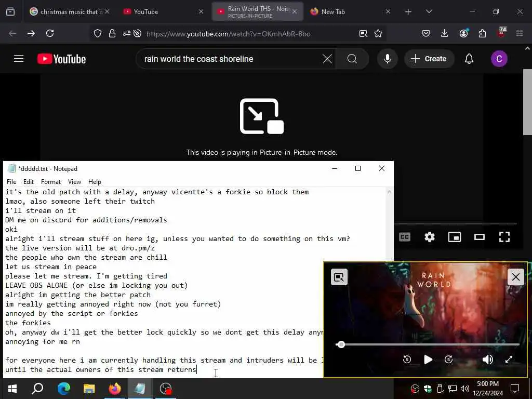Open Firefox View icon at top-left

tap(10, 11)
